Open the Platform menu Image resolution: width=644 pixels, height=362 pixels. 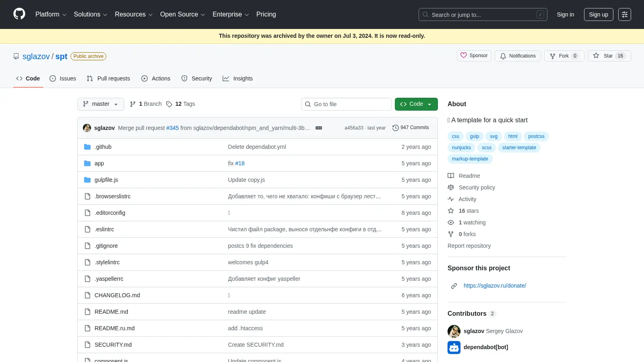(x=51, y=14)
